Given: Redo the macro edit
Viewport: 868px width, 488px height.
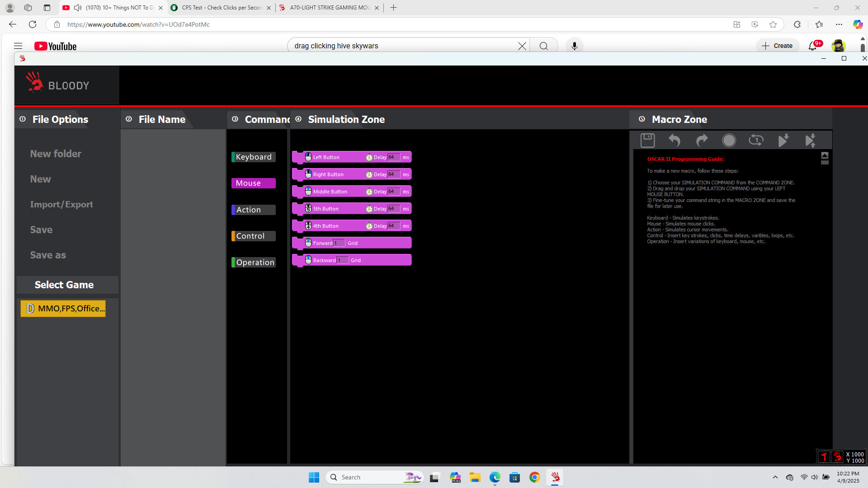Looking at the screenshot, I should [702, 141].
